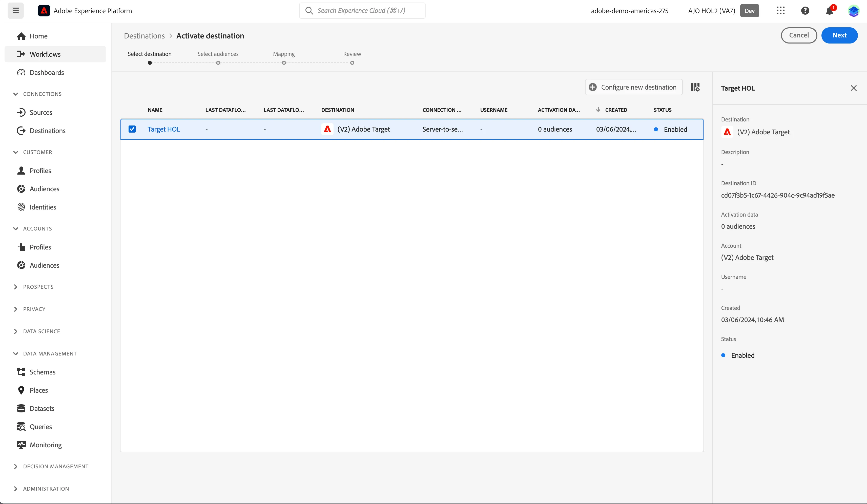This screenshot has height=504, width=867.
Task: Click Configure new destination
Action: coord(633,87)
